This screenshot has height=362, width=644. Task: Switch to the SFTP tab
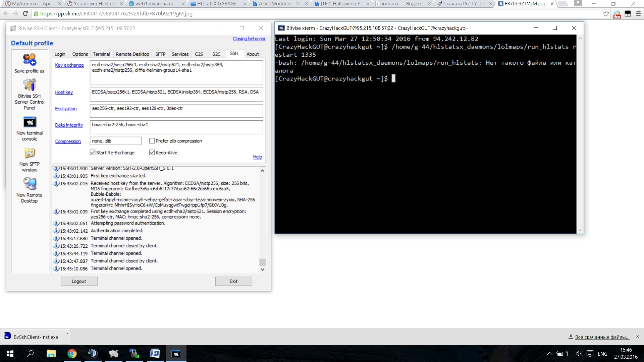[x=160, y=54]
